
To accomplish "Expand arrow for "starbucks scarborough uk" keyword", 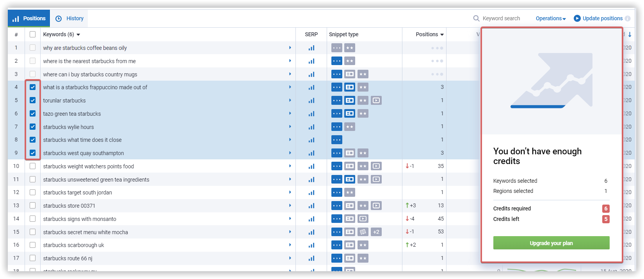I will pyautogui.click(x=290, y=245).
